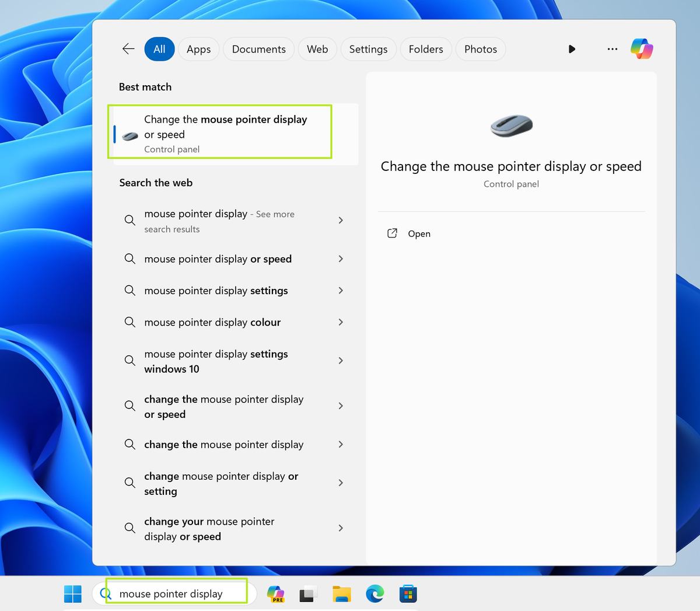Switch to the Photos filter
700x611 pixels.
click(480, 49)
